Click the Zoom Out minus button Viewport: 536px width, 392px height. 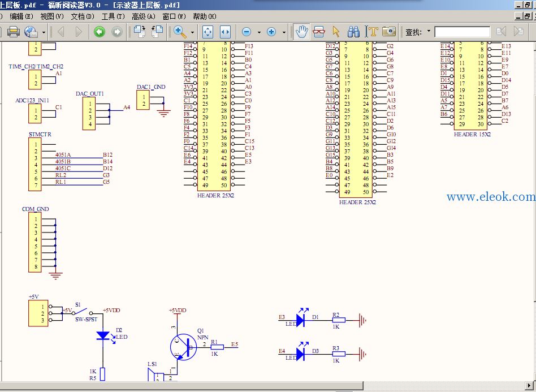pos(247,32)
